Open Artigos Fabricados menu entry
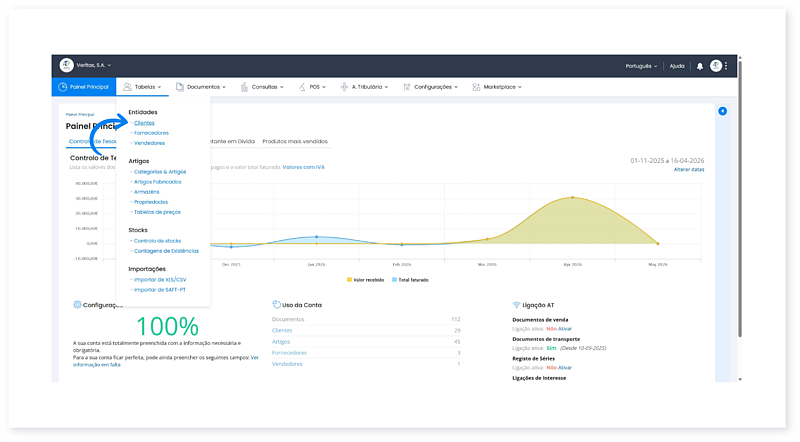This screenshot has width=800, height=442. 157,182
